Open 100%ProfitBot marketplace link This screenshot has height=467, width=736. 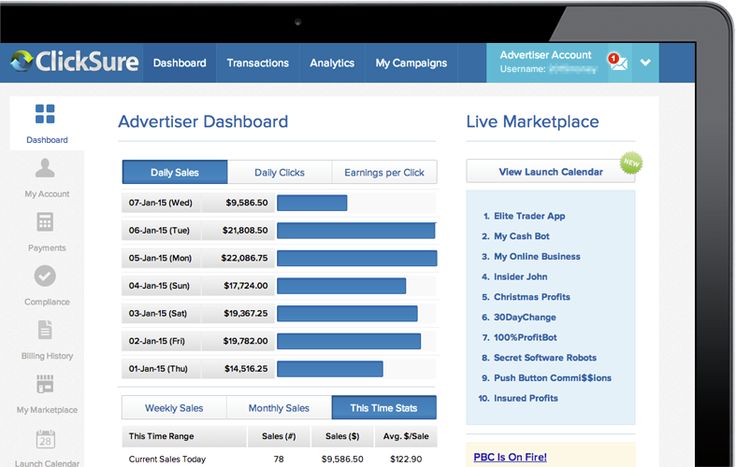pyautogui.click(x=525, y=337)
